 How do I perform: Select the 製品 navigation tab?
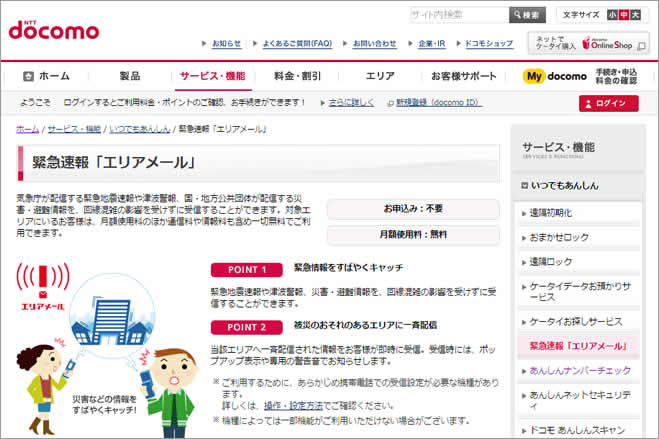coord(130,76)
